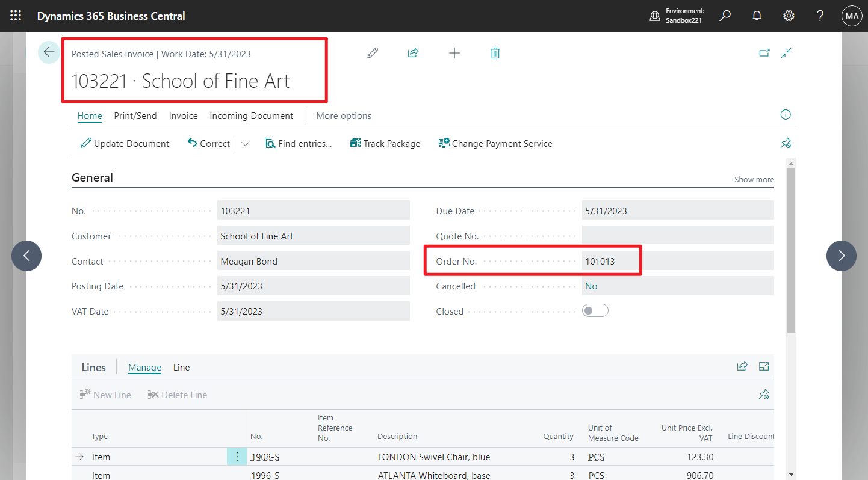The width and height of the screenshot is (868, 480).
Task: Open help with the question mark icon
Action: point(820,16)
